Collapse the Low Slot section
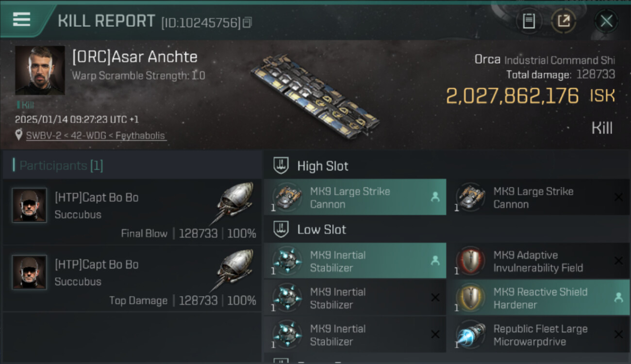Image resolution: width=631 pixels, height=364 pixels. 282,229
